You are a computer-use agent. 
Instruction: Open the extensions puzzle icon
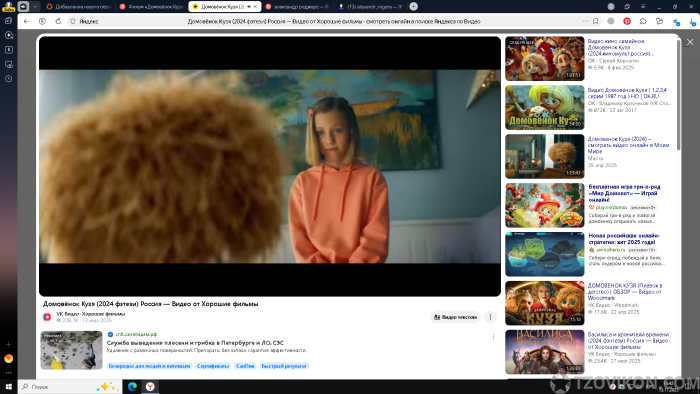[643, 21]
